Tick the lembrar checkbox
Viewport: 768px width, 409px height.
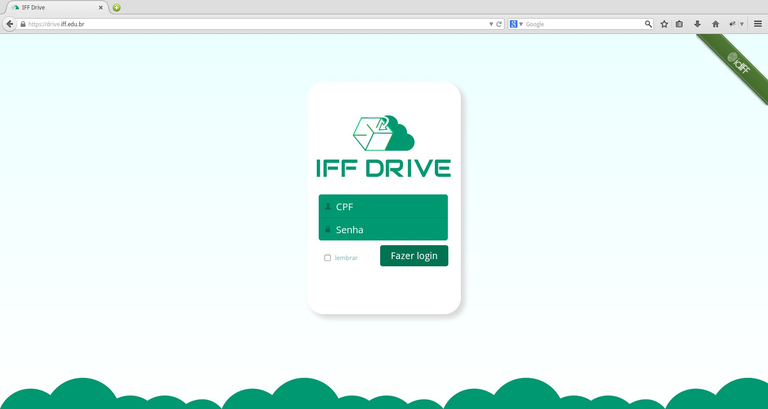(328, 258)
